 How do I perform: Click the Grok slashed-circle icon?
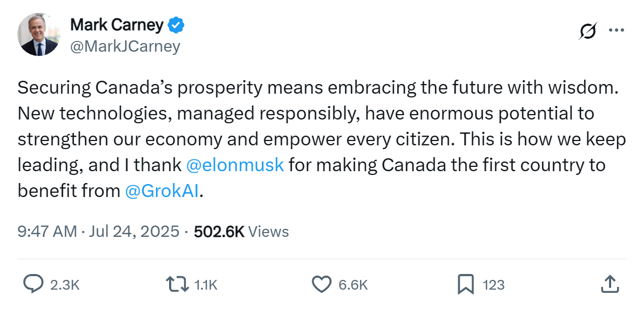(587, 31)
